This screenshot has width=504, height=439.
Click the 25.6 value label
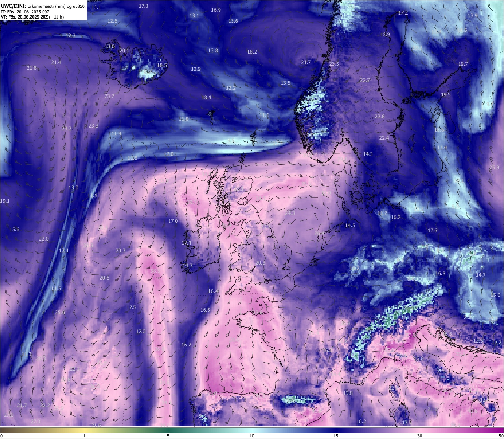coord(60,312)
